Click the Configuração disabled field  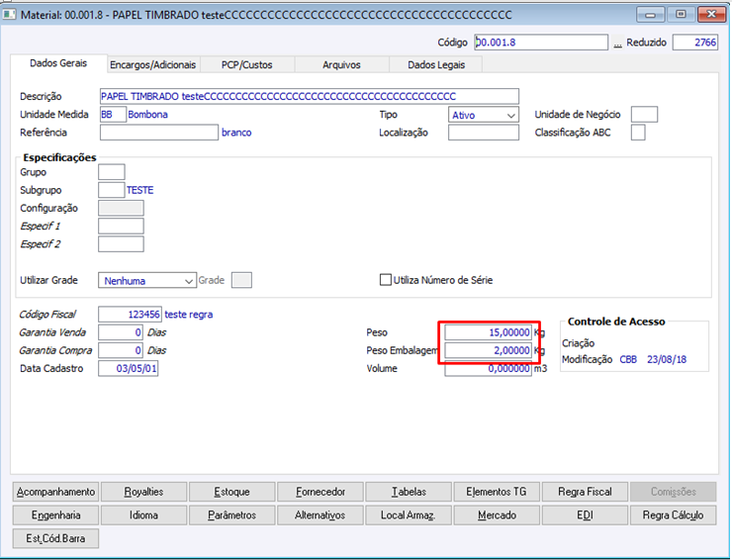click(x=121, y=209)
